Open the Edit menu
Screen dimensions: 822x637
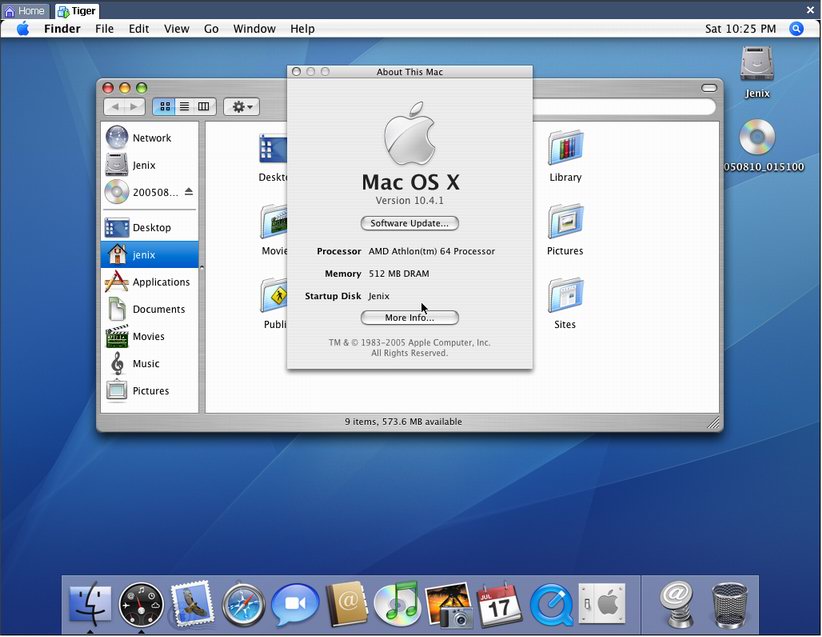pyautogui.click(x=139, y=28)
